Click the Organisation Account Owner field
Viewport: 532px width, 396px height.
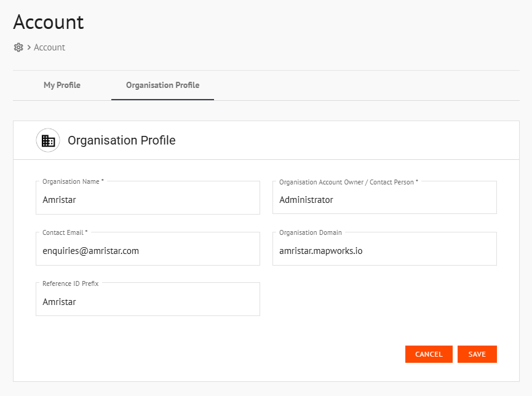pyautogui.click(x=384, y=197)
